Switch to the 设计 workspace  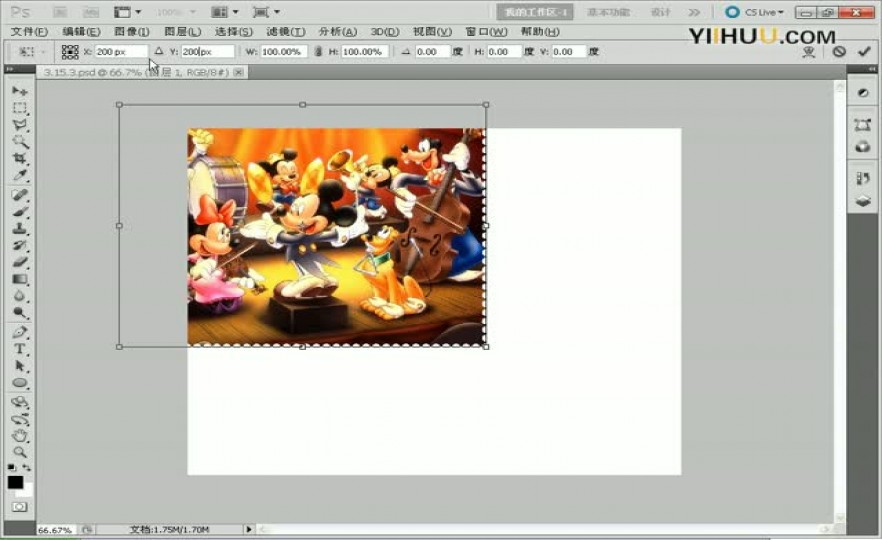pos(660,12)
